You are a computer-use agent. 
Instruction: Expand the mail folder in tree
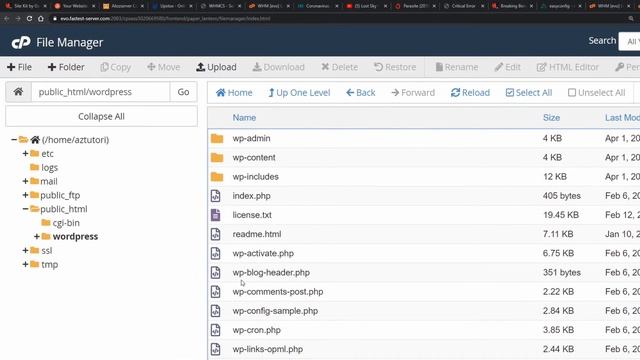tap(25, 181)
